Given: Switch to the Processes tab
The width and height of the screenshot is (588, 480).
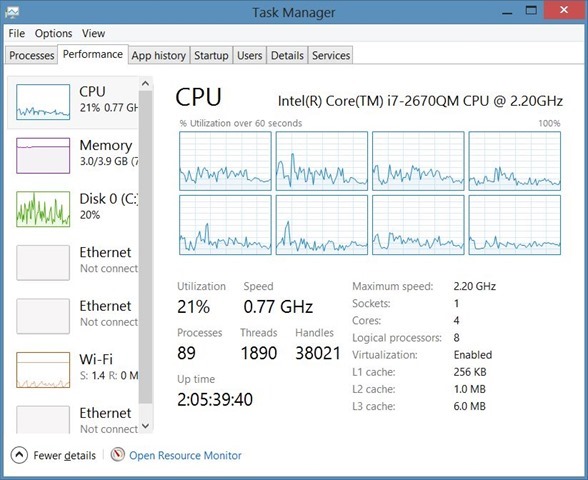Looking at the screenshot, I should click(x=32, y=56).
